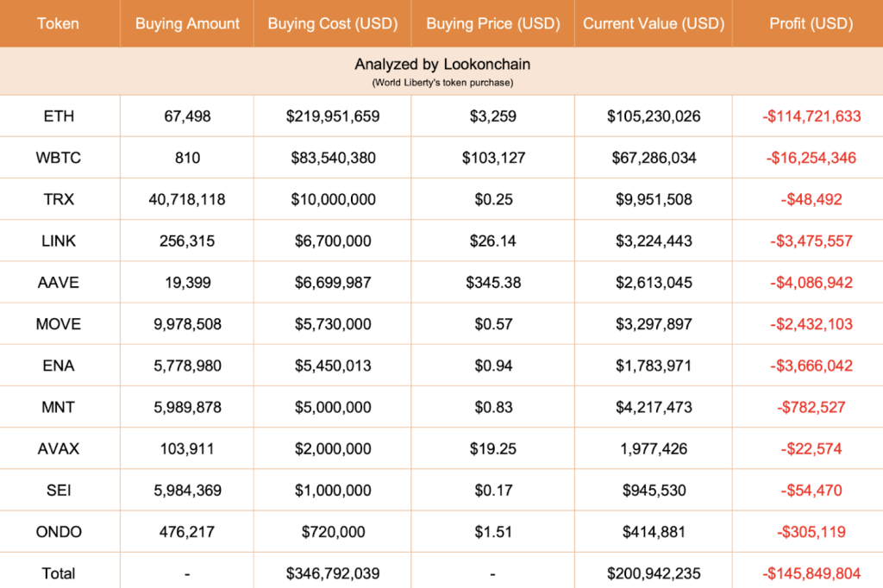Click the Analyzed by Lookonchain title
883x588 pixels.
tap(441, 65)
